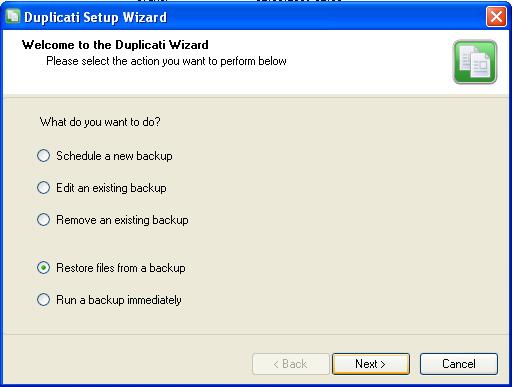Select Run a backup immediately

pyautogui.click(x=109, y=300)
